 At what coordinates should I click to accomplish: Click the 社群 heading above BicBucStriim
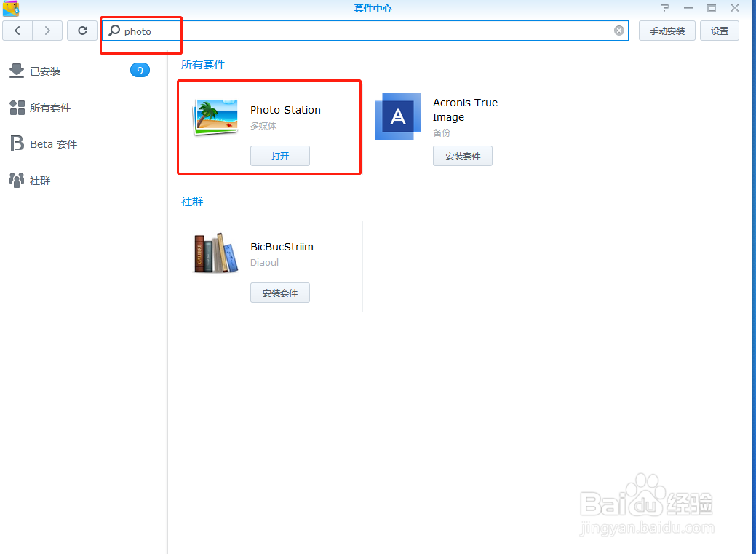pyautogui.click(x=192, y=201)
